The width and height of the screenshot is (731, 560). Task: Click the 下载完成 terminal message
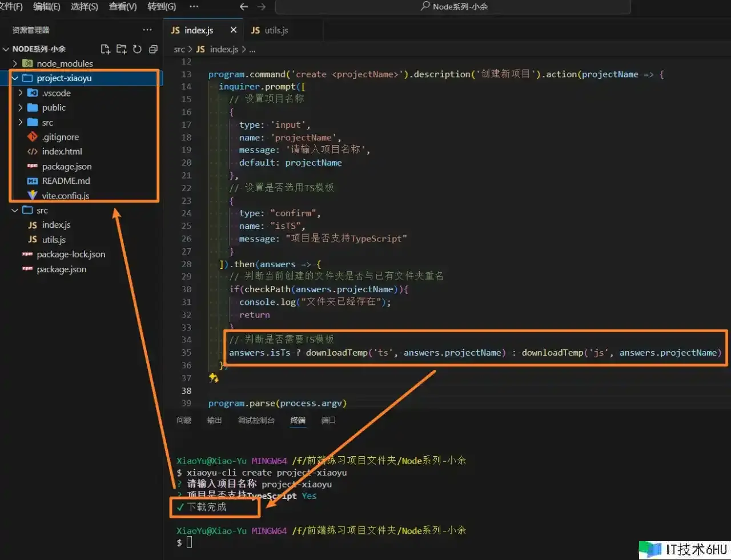click(x=206, y=507)
